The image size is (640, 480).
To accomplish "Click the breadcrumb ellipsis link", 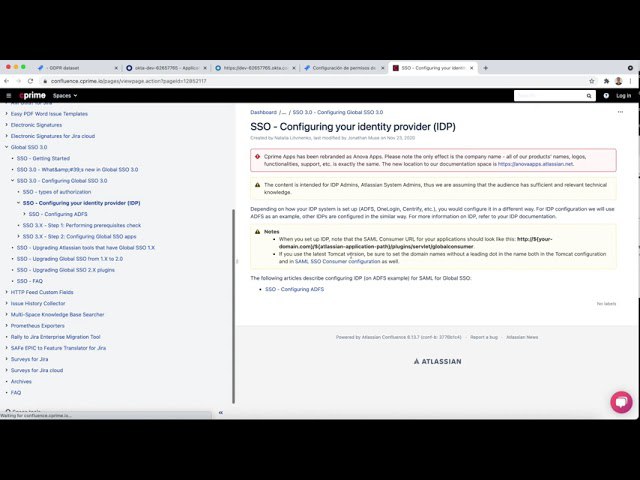I will click(284, 112).
